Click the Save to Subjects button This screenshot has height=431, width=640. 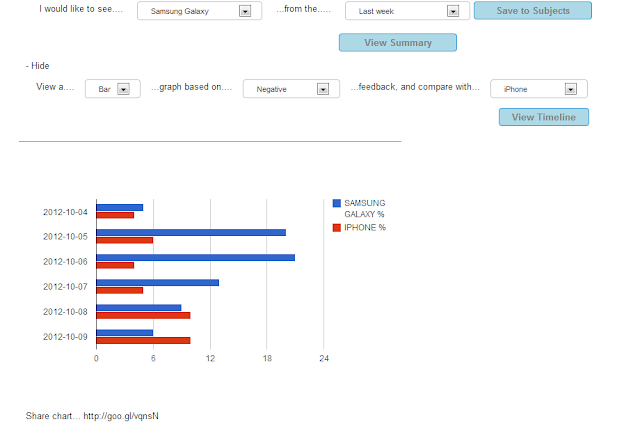(x=533, y=11)
